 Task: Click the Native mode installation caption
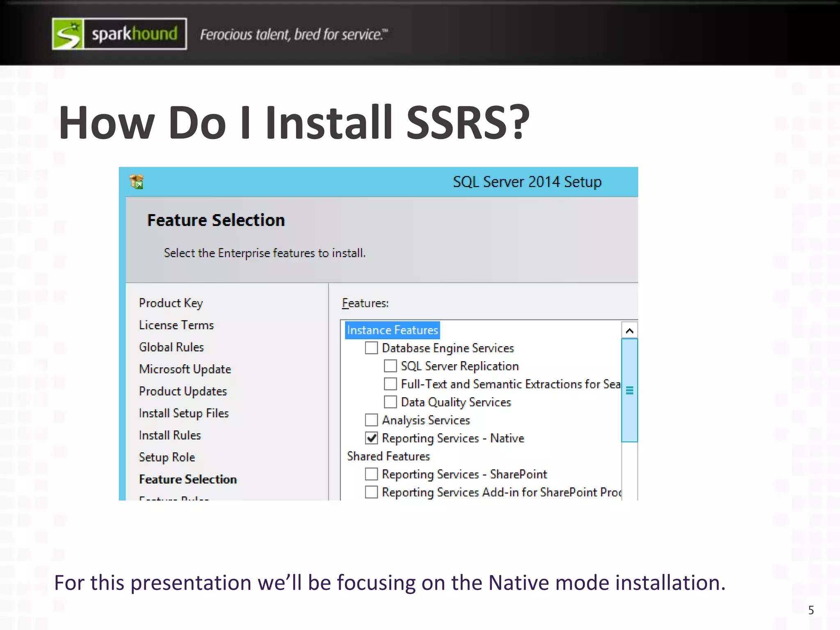point(390,583)
